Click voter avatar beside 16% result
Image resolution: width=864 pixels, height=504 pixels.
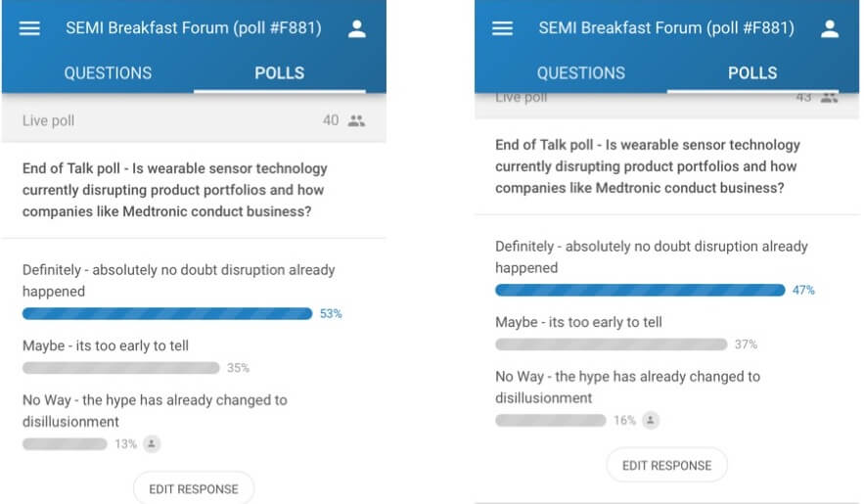pyautogui.click(x=651, y=421)
